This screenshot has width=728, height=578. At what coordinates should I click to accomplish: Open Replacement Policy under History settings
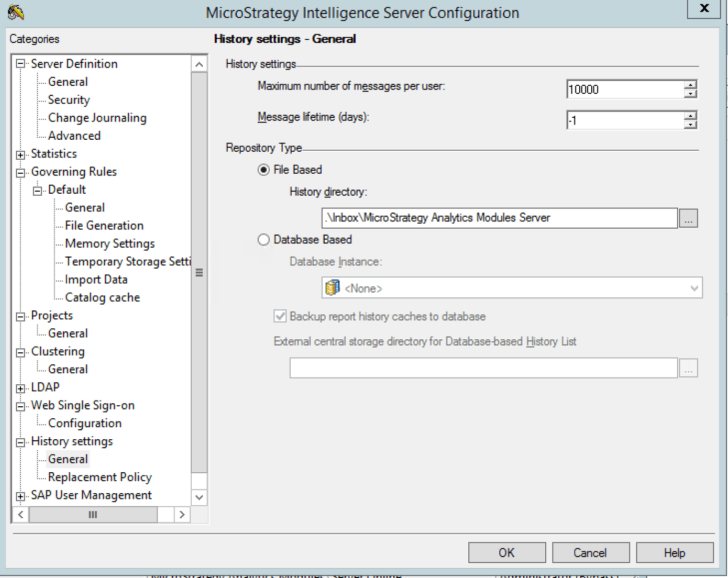tap(100, 477)
